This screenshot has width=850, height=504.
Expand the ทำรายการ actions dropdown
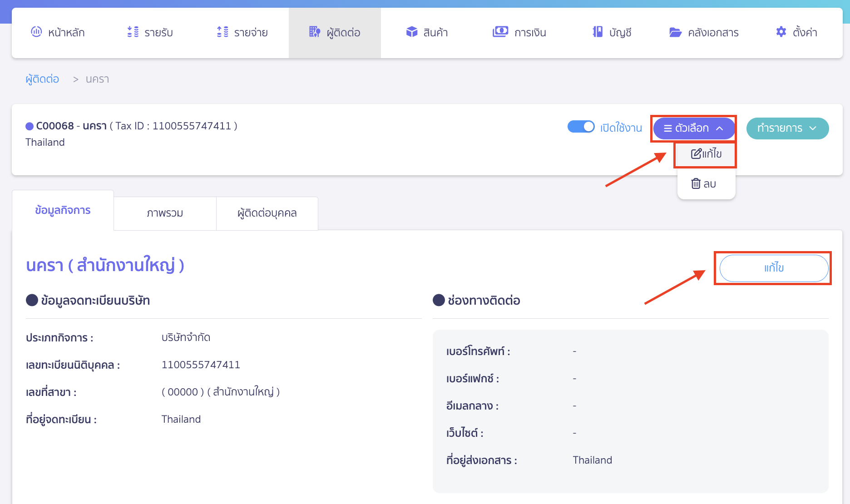[787, 128]
